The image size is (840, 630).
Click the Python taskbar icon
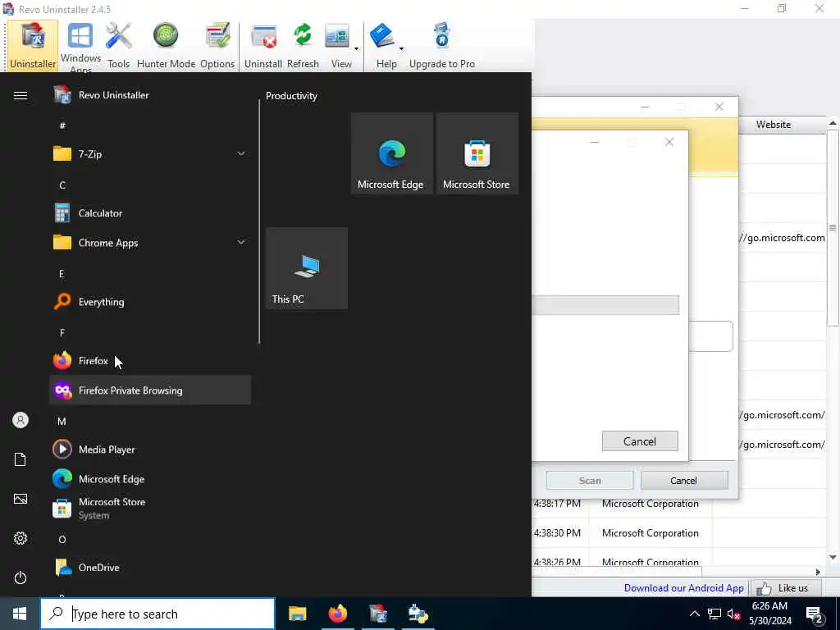coord(418,614)
